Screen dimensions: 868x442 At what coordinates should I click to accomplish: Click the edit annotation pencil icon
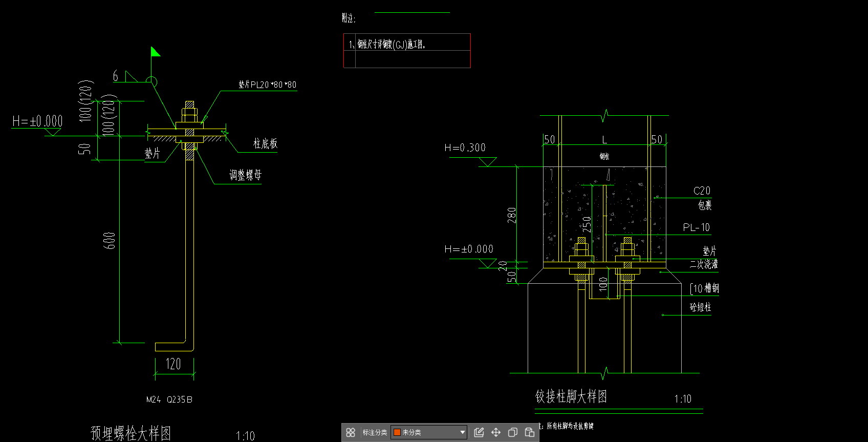[479, 433]
